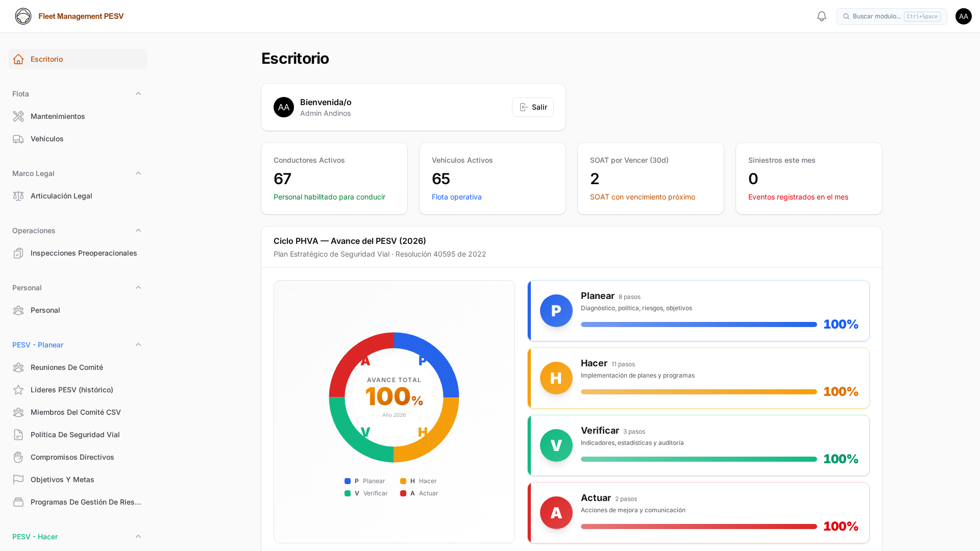
Task: Collapse the PESV - Hacer section
Action: tap(138, 537)
